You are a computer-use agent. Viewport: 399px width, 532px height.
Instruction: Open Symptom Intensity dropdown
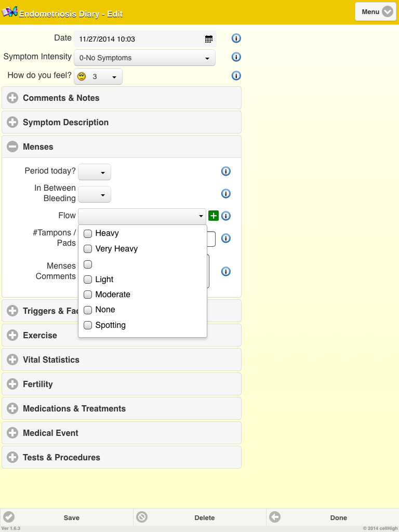[x=144, y=58]
